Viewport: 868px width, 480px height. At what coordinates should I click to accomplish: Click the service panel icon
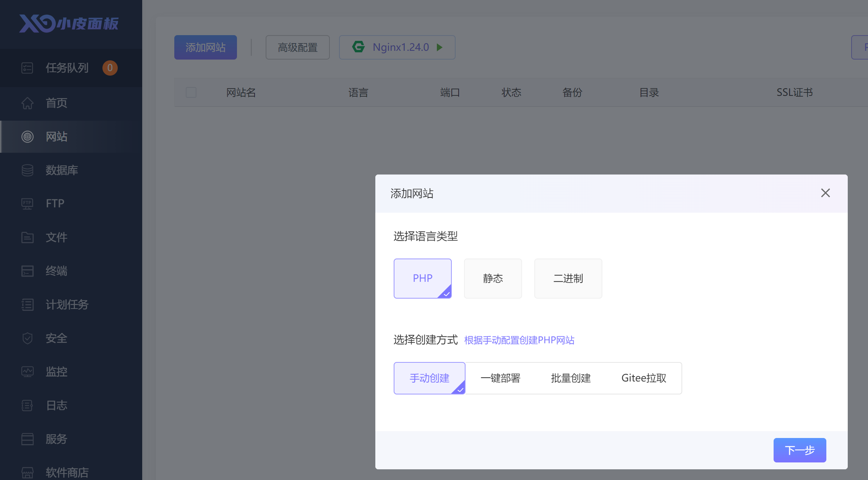pyautogui.click(x=27, y=439)
